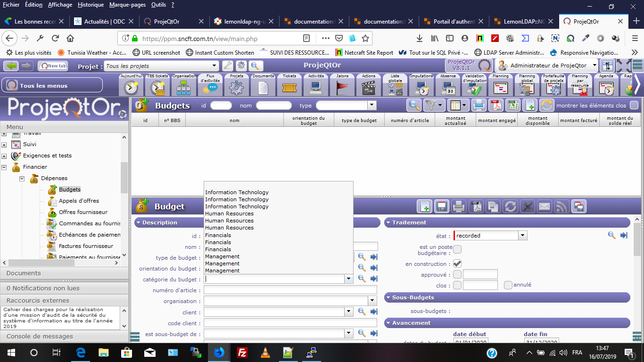Open the 'état' dropdown showing recorded
Image resolution: width=644 pixels, height=362 pixels.
point(522,235)
